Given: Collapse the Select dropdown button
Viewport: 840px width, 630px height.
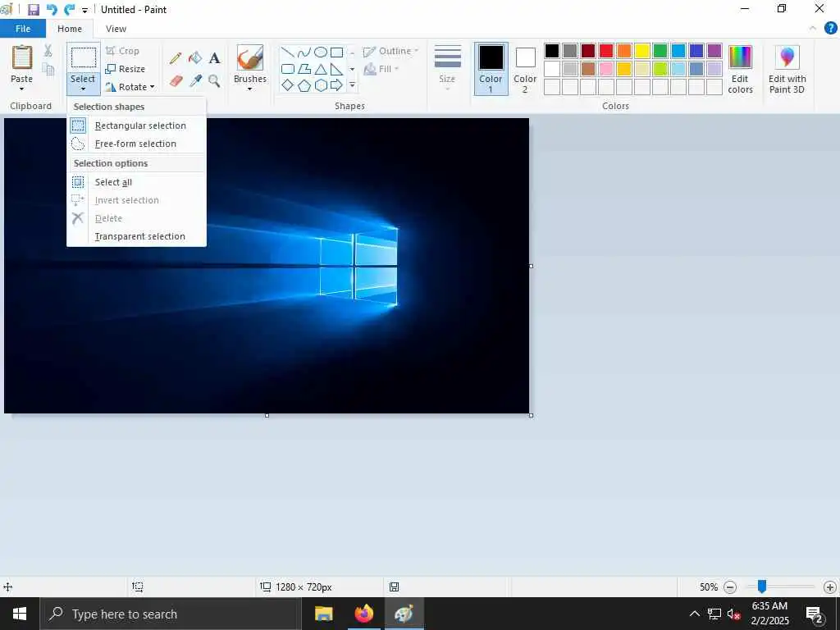Looking at the screenshot, I should tap(83, 83).
